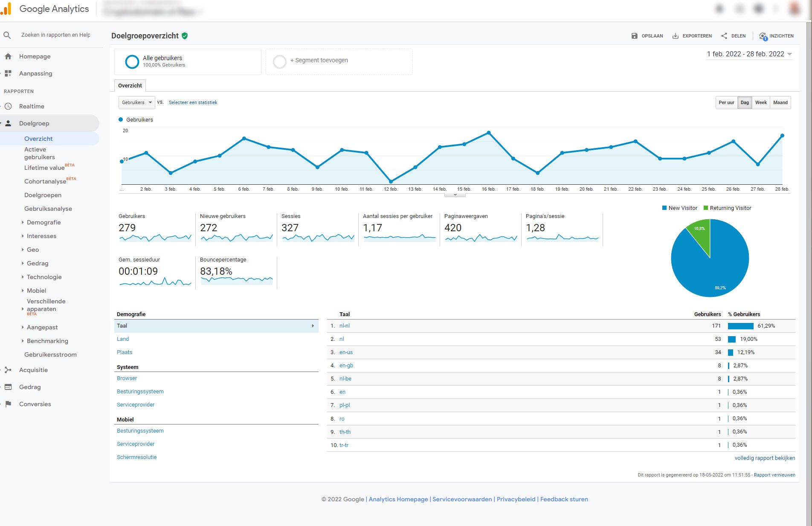Open Actieve gebruikers report
The width and height of the screenshot is (812, 526).
[x=40, y=153]
